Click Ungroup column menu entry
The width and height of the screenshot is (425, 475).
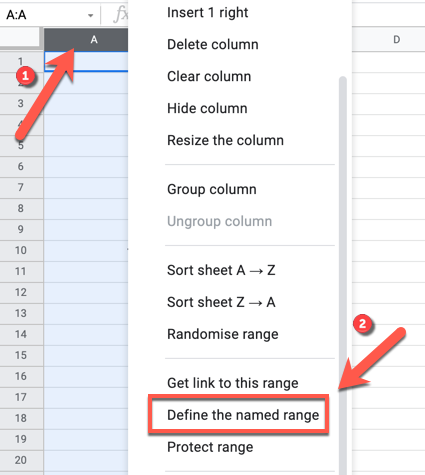(219, 221)
